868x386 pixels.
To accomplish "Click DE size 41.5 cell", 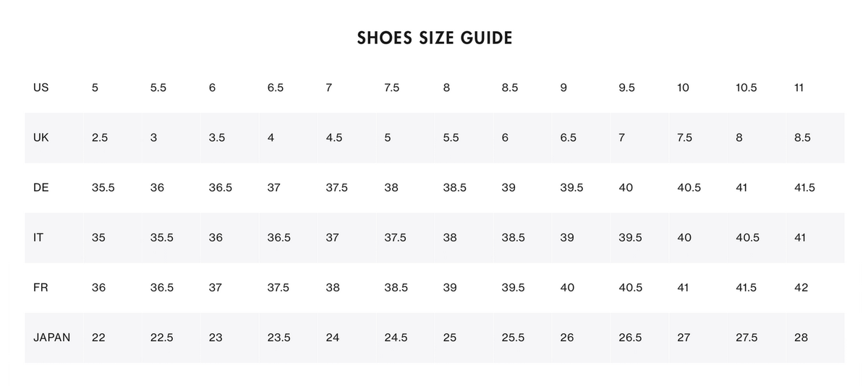I will point(804,187).
